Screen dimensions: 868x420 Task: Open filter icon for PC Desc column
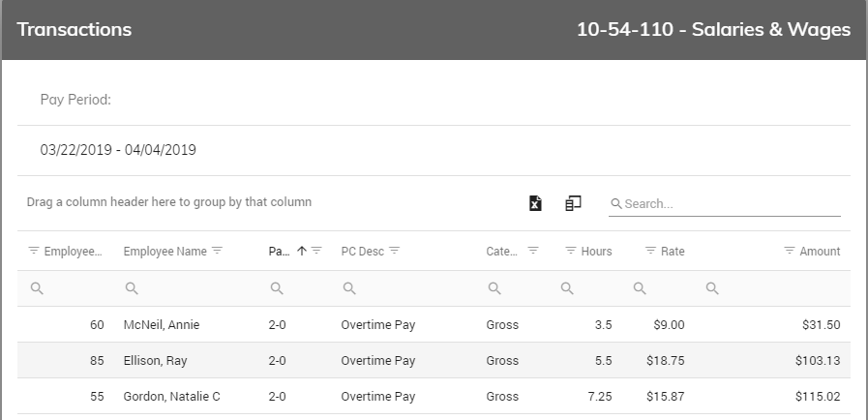pyautogui.click(x=394, y=251)
